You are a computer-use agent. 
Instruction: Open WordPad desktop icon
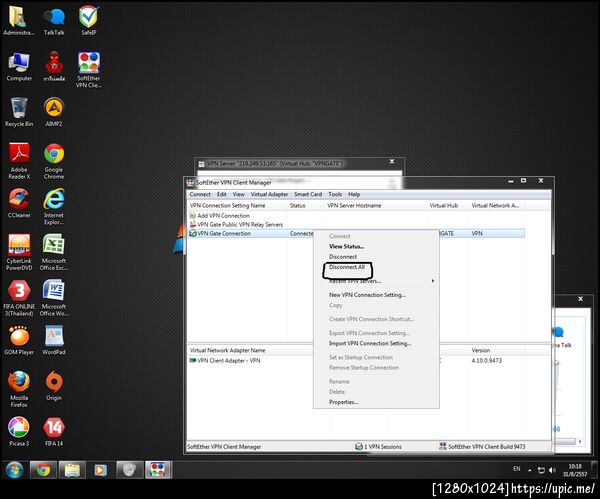[54, 340]
